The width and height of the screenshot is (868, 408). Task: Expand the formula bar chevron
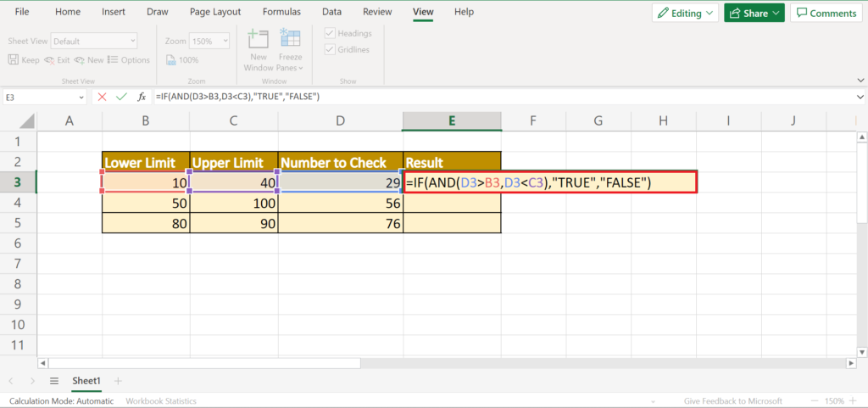pos(860,97)
